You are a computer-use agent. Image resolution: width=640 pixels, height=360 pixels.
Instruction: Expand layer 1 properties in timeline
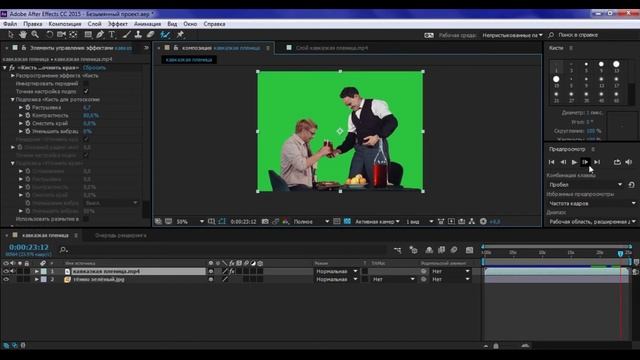pyautogui.click(x=36, y=271)
